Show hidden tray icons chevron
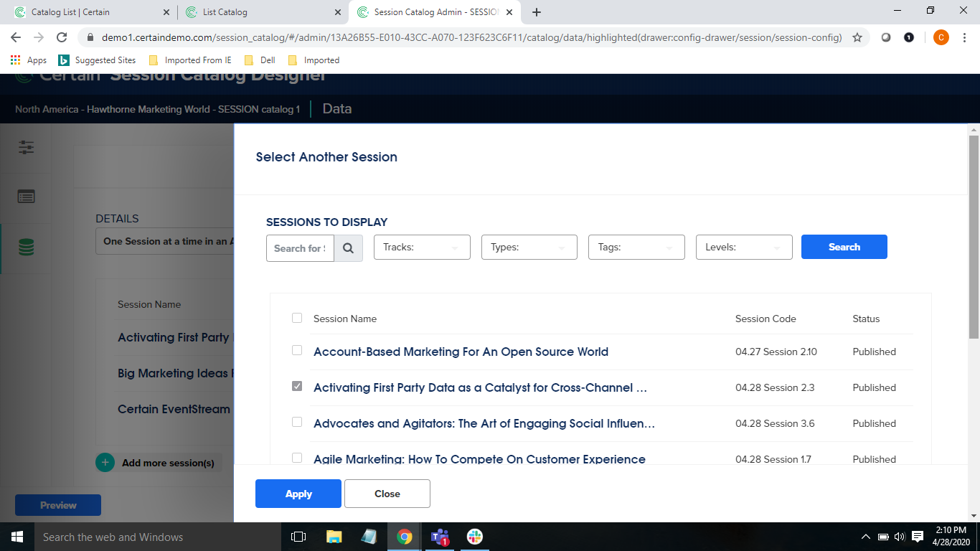 [865, 537]
